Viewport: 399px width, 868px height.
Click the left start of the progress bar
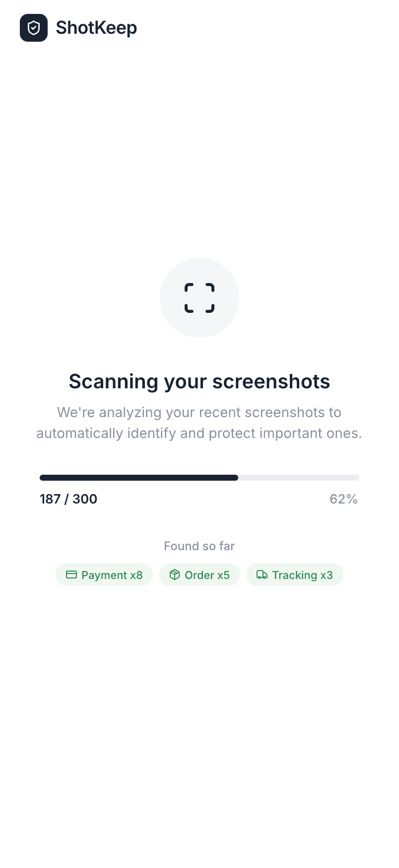(x=44, y=478)
